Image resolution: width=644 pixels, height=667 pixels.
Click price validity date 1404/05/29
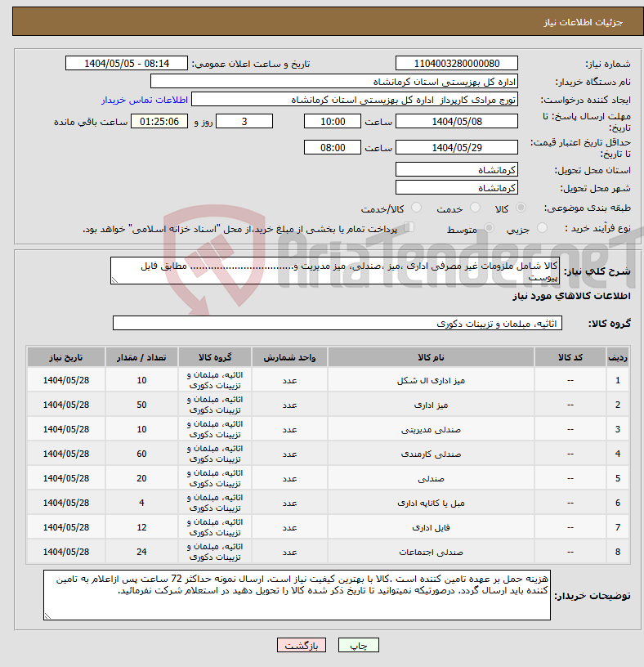click(x=456, y=148)
